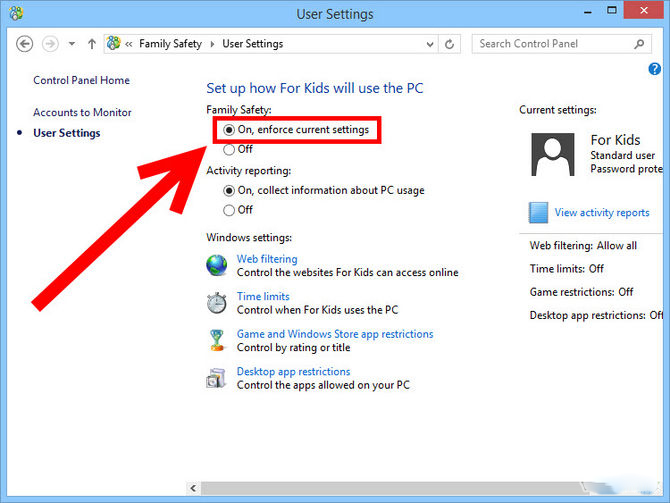Image resolution: width=670 pixels, height=503 pixels.
Task: Open Control Panel Home
Action: tap(81, 80)
